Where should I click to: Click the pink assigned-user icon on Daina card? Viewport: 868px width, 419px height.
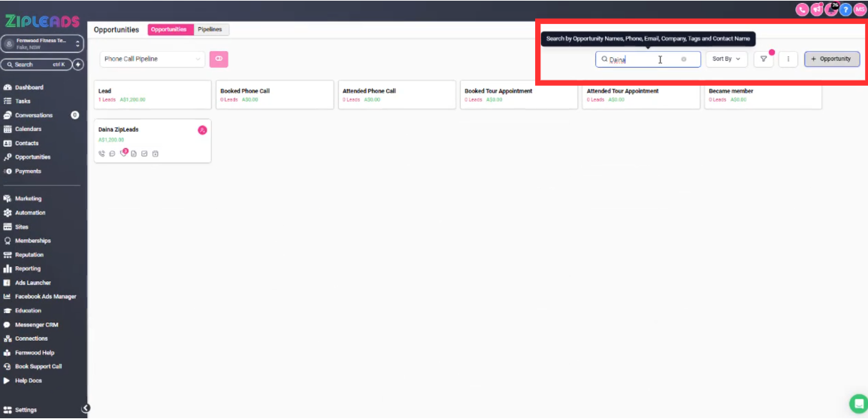pyautogui.click(x=202, y=130)
